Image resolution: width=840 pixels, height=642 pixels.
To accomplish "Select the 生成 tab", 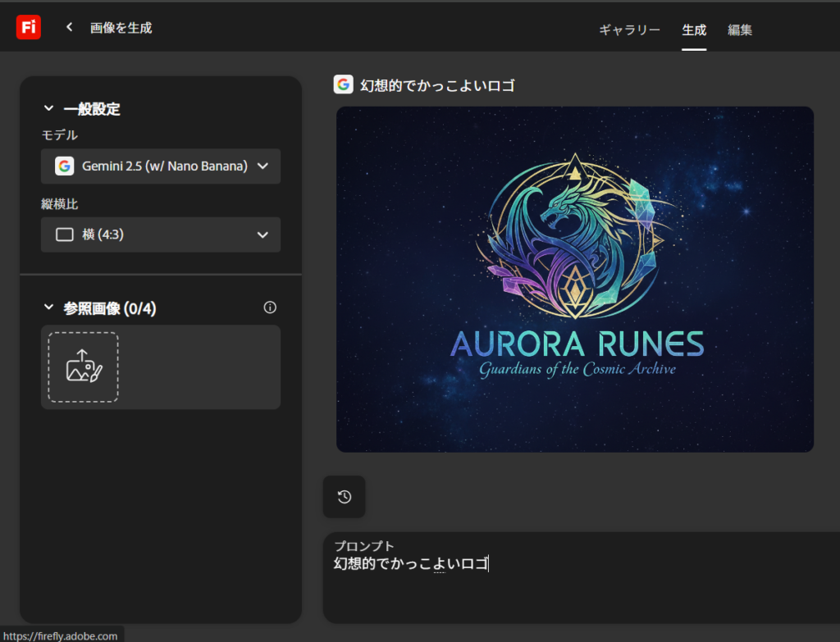I will pyautogui.click(x=694, y=30).
